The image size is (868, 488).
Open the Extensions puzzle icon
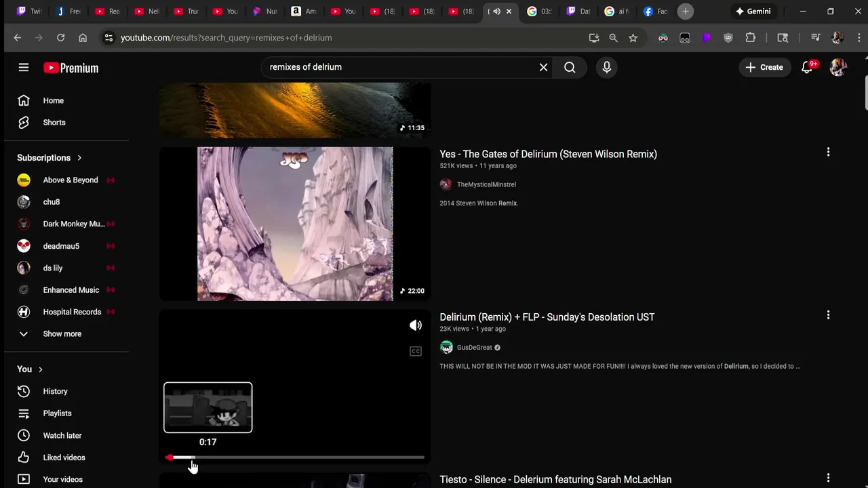pyautogui.click(x=750, y=38)
